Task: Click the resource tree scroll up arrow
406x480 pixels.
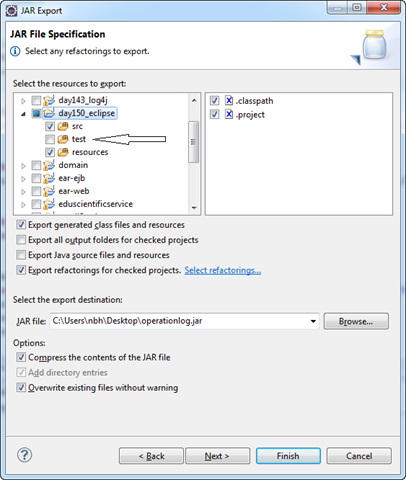Action: coord(194,100)
